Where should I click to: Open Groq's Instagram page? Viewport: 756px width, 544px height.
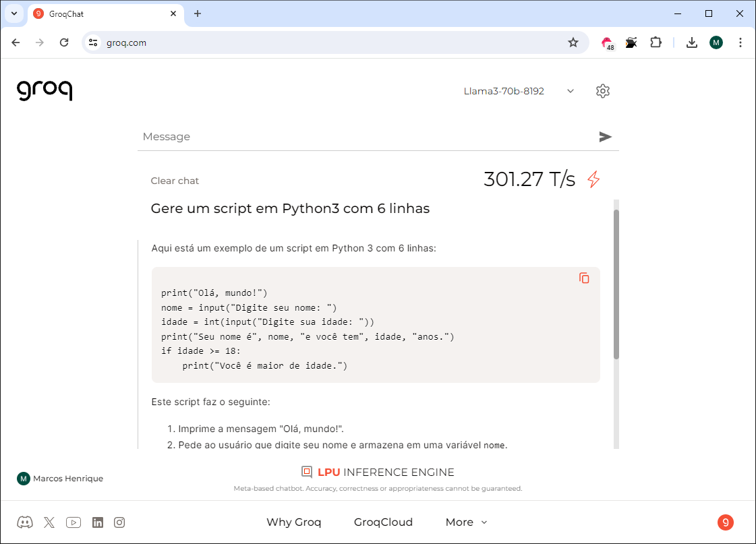[x=119, y=522]
